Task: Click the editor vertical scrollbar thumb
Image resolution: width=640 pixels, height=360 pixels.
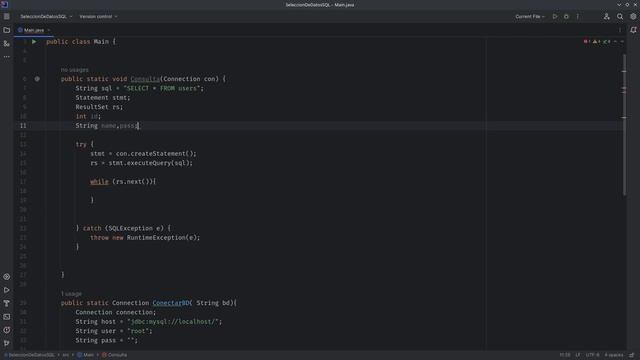Action: (x=624, y=124)
